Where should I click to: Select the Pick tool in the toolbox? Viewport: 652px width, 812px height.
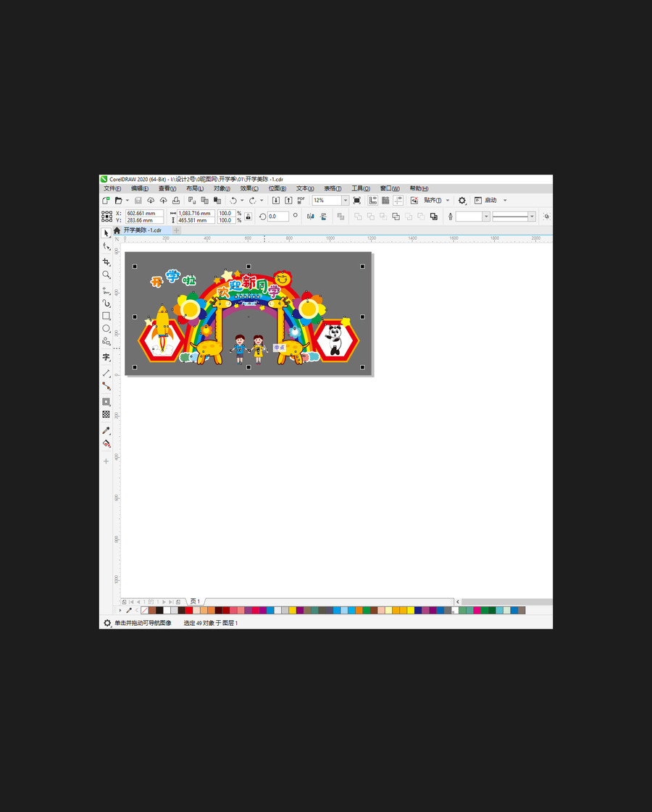[x=106, y=233]
